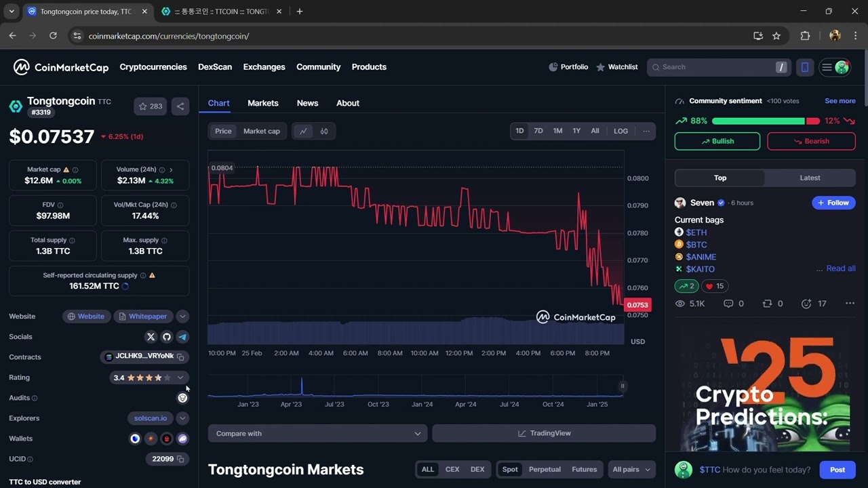Screen dimensions: 868x488
Task: Follow user Seven
Action: click(833, 203)
